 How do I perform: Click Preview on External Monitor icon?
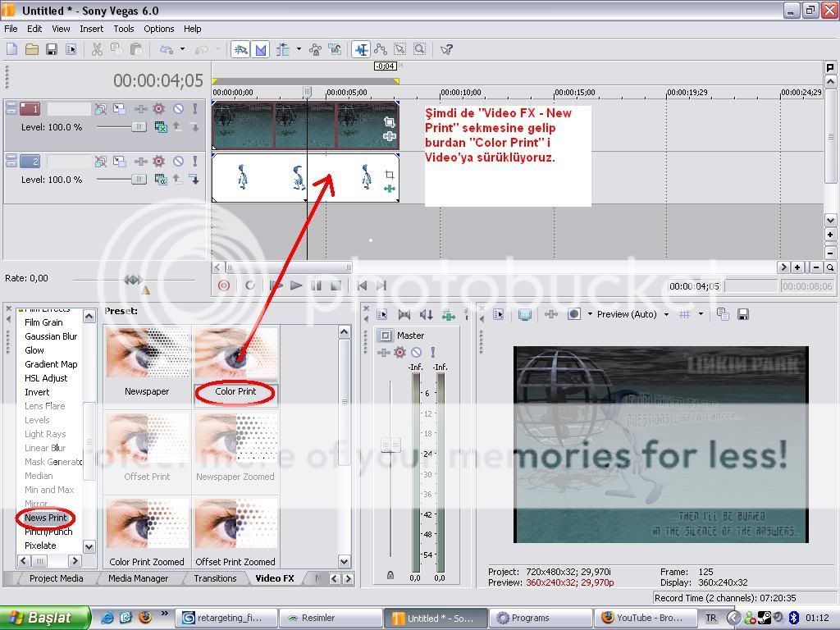pyautogui.click(x=525, y=314)
